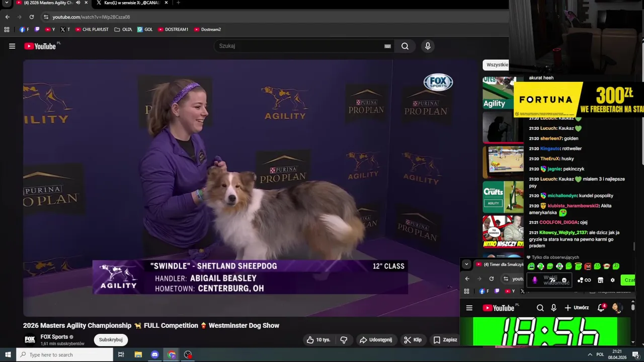Reload the YouTube page
Image resolution: width=644 pixels, height=362 pixels.
(x=31, y=17)
